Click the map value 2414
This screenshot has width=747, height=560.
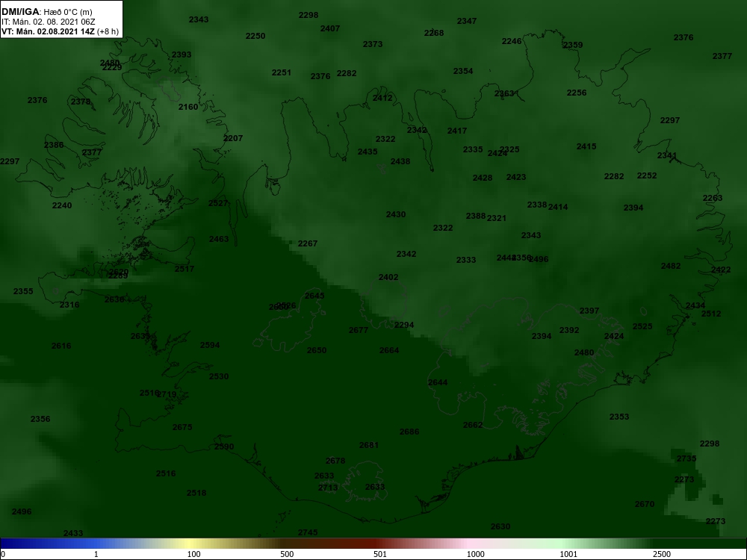(558, 207)
